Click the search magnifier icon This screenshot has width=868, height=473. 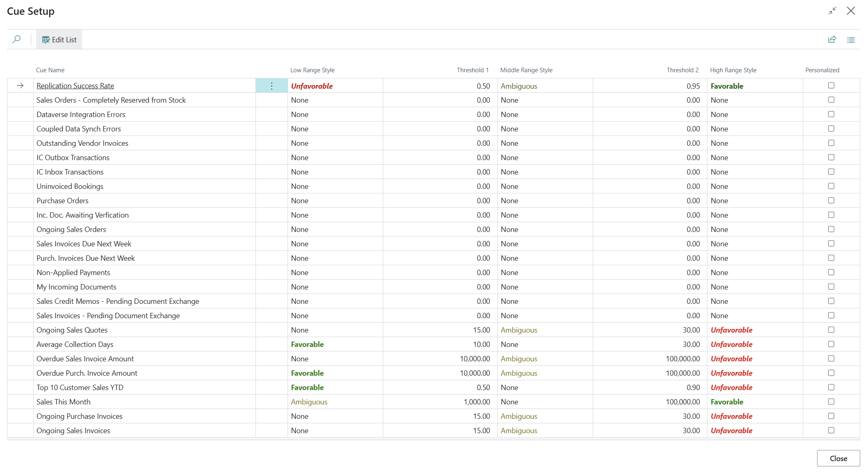tap(16, 39)
